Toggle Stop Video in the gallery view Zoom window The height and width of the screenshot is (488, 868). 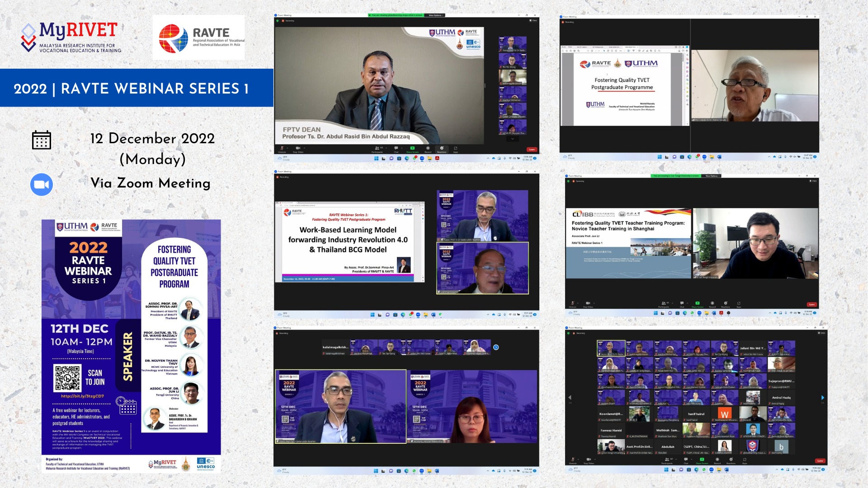[x=589, y=461]
